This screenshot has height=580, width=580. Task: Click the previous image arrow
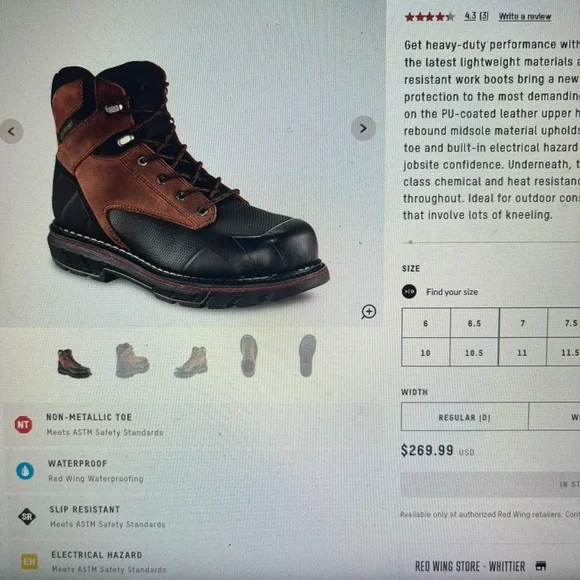[11, 131]
